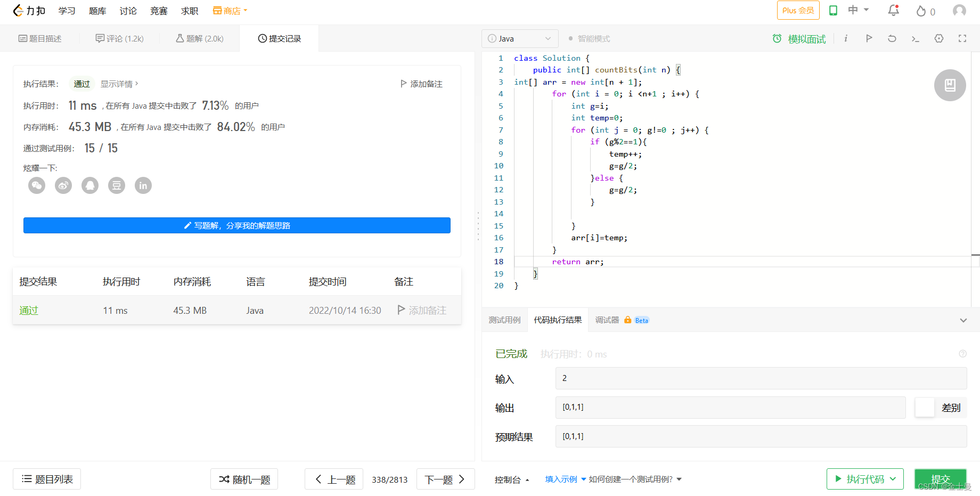
Task: Open the language 中 switcher dropdown
Action: pos(859,10)
